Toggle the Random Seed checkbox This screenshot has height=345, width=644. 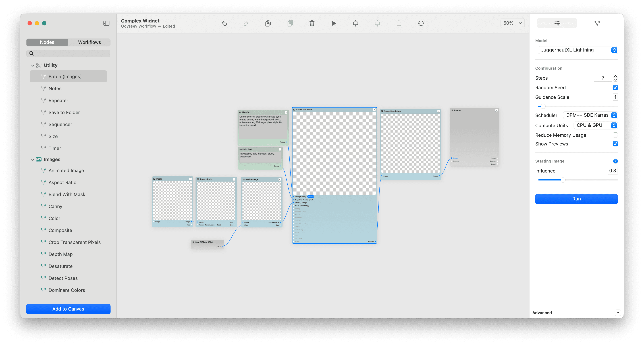point(615,87)
